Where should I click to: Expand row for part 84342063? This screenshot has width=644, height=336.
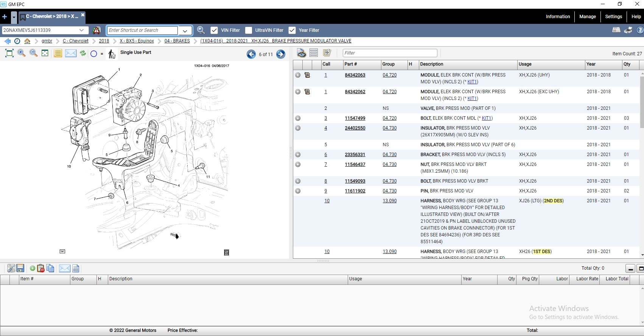pos(298,75)
